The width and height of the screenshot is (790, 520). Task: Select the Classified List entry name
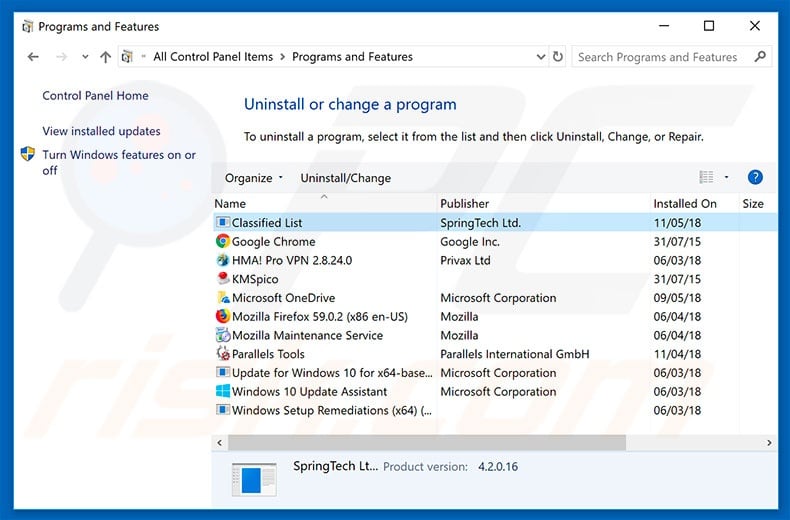[267, 222]
